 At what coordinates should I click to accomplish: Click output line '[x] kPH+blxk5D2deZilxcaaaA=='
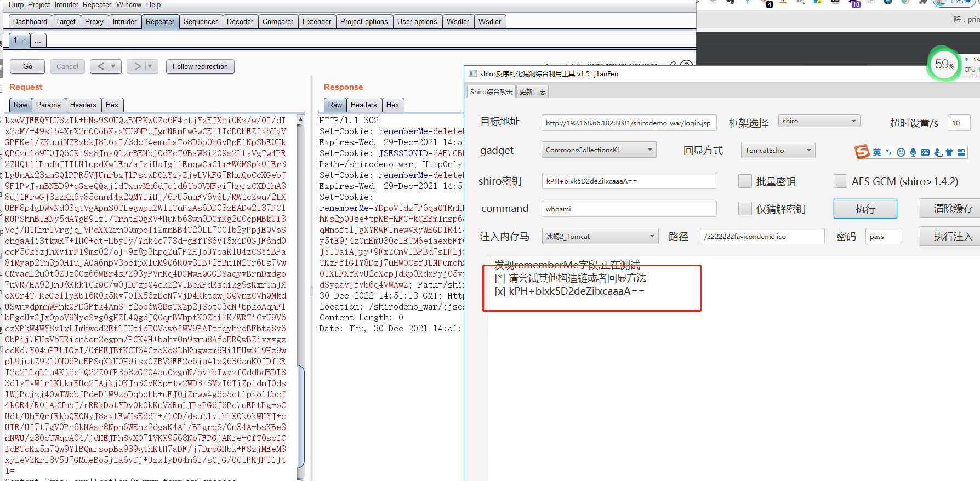[569, 291]
